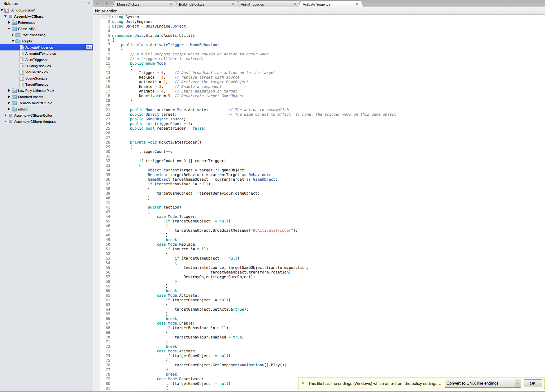545x392 pixels.
Task: Open gear options for ActivateTrigger.cs
Action: pyautogui.click(x=89, y=47)
